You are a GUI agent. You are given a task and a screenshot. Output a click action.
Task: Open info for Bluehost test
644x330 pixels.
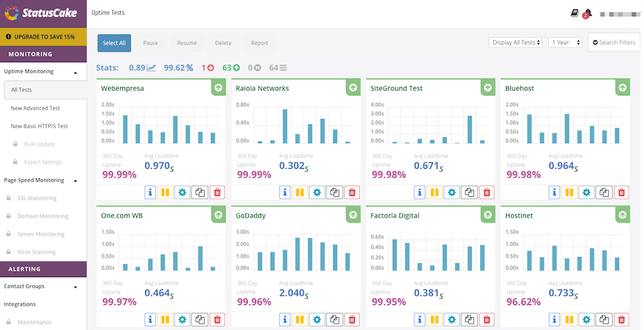point(555,193)
